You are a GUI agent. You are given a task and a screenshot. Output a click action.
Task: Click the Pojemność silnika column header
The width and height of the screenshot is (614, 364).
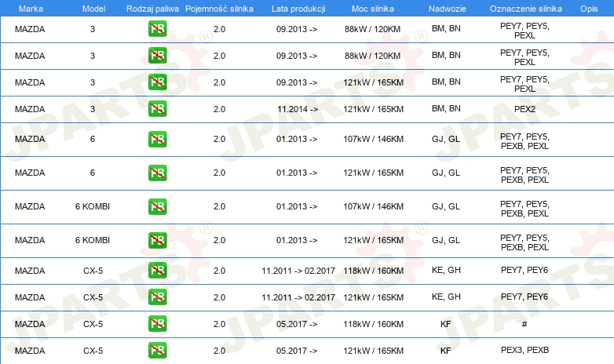(x=219, y=9)
